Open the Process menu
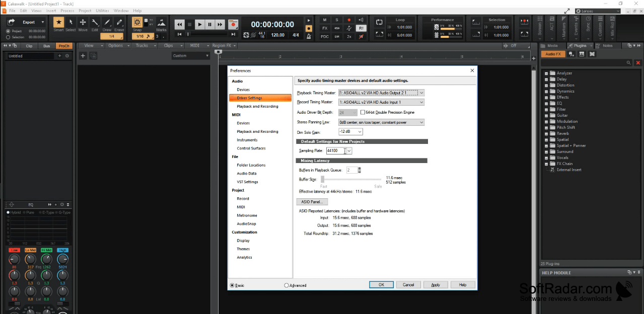This screenshot has height=314, width=644. point(67,11)
